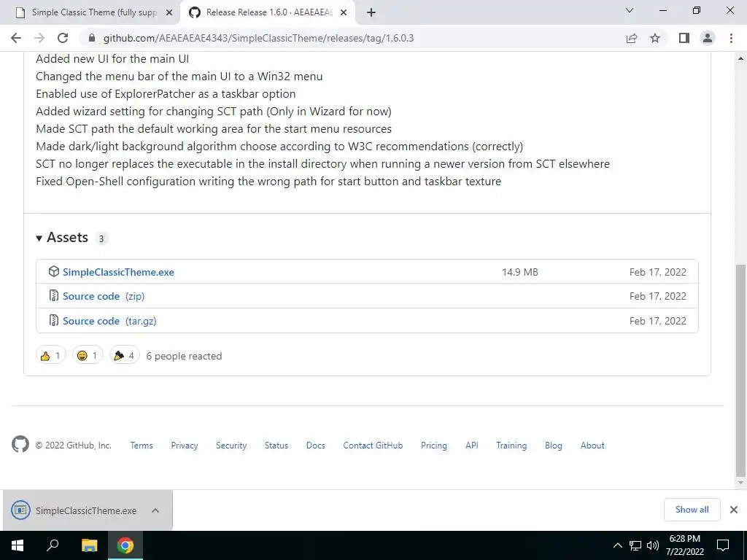747x560 pixels.
Task: Open the taskbar clock and date
Action: (684, 545)
